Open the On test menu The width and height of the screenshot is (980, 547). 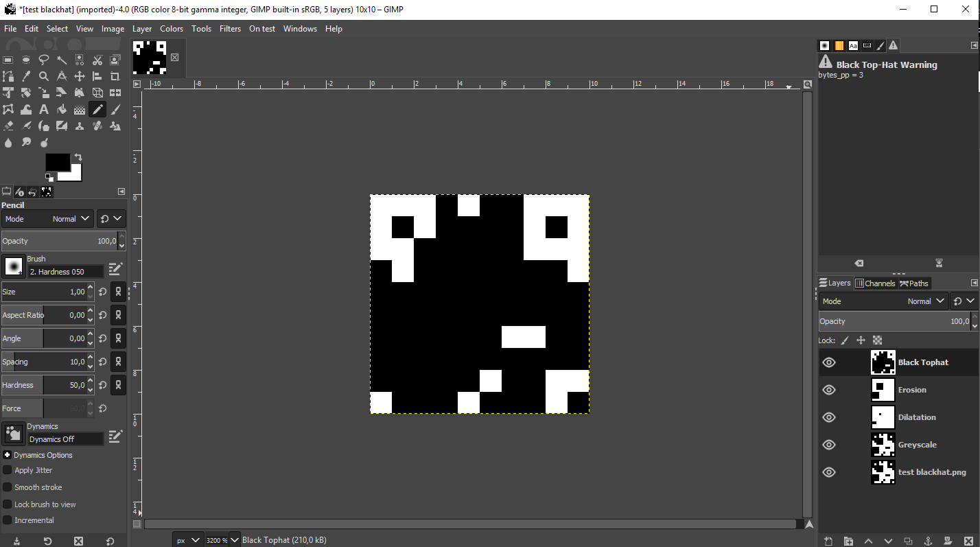point(262,29)
